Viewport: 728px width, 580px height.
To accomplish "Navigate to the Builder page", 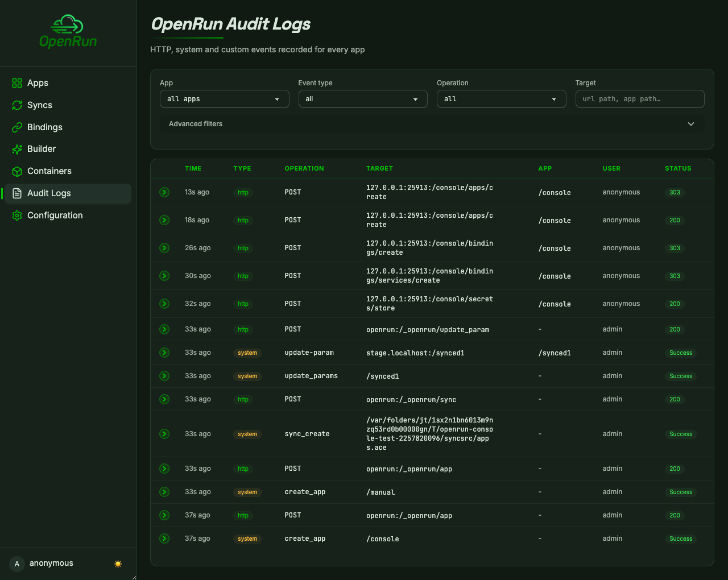I will click(x=68, y=149).
